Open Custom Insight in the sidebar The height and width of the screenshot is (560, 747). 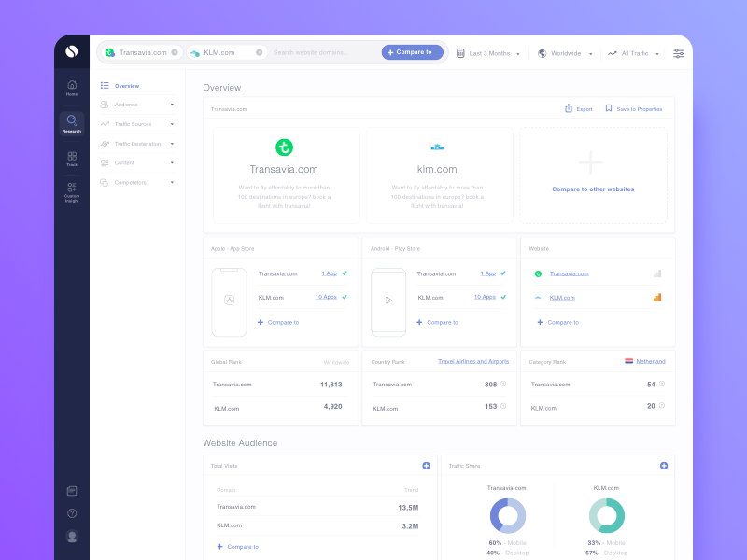(72, 192)
